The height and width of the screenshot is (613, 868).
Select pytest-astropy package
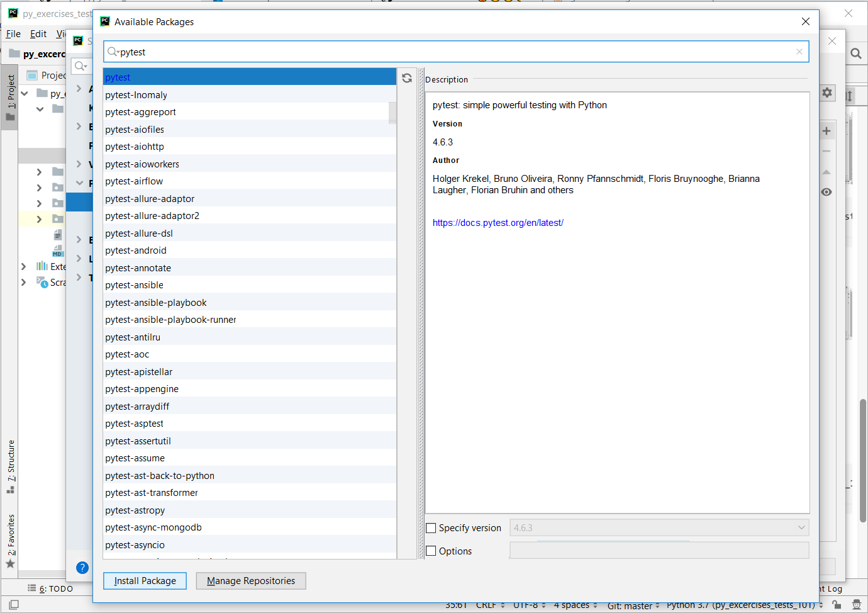click(250, 510)
